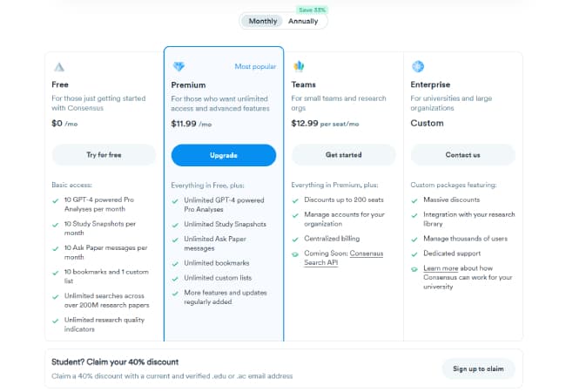This screenshot has height=392, width=566.
Task: Switch billing to Annually
Action: pyautogui.click(x=303, y=21)
